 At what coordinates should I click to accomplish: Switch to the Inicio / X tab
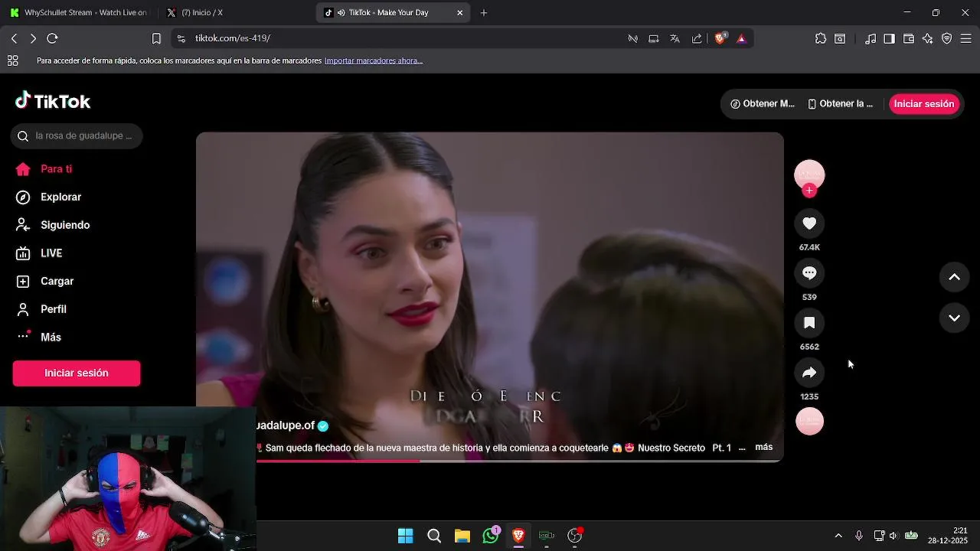tap(234, 12)
